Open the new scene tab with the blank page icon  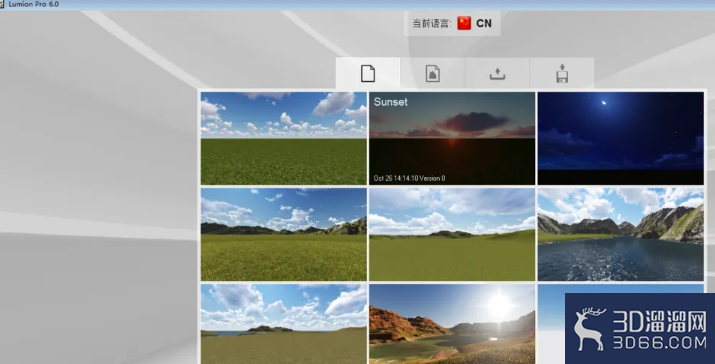point(368,73)
